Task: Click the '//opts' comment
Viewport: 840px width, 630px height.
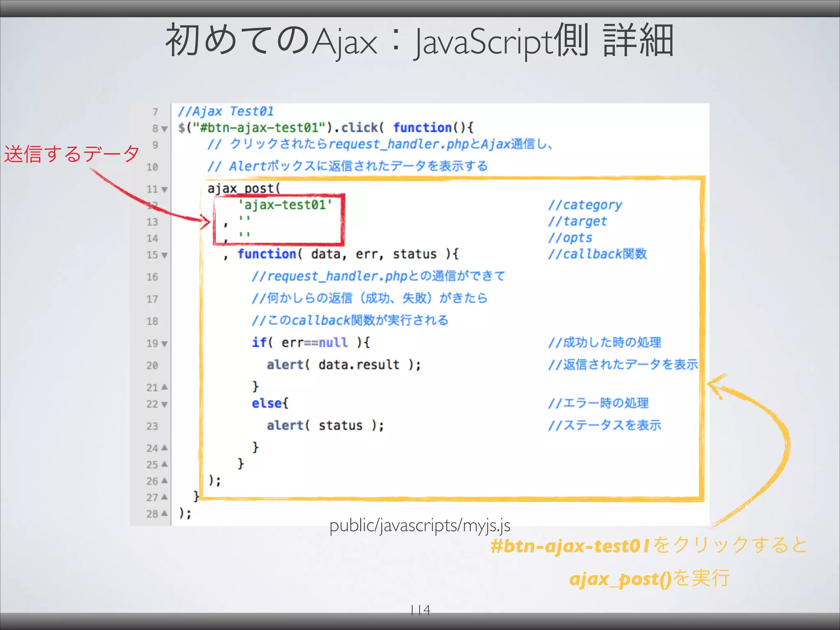Action: pyautogui.click(x=570, y=238)
